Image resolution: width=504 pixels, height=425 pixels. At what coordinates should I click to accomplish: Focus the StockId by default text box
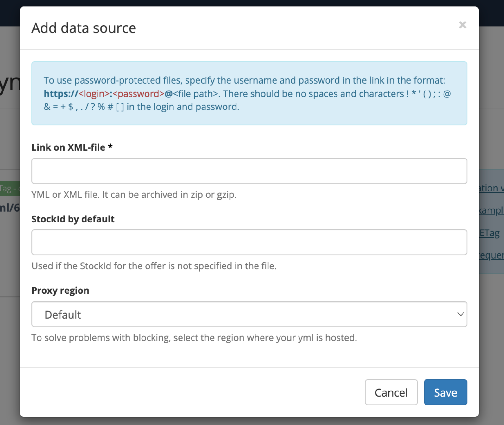249,242
